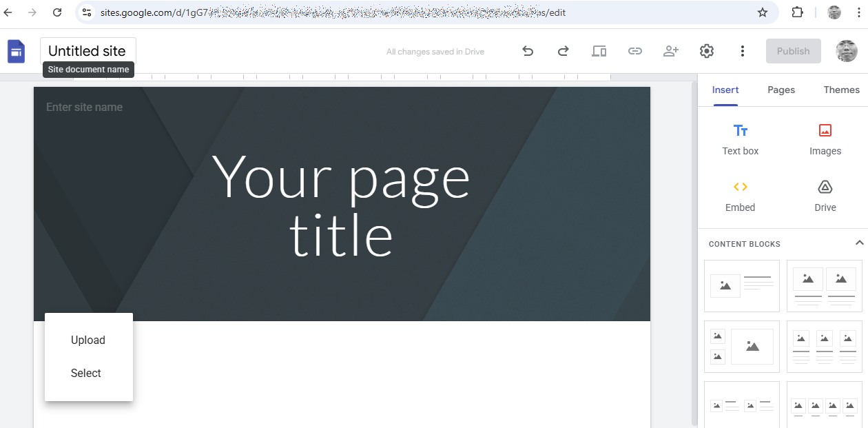Choose Select from the popup menu

(x=86, y=373)
